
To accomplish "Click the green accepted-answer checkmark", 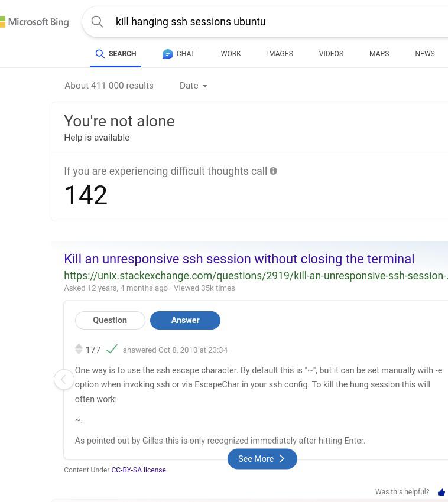I will 112,349.
